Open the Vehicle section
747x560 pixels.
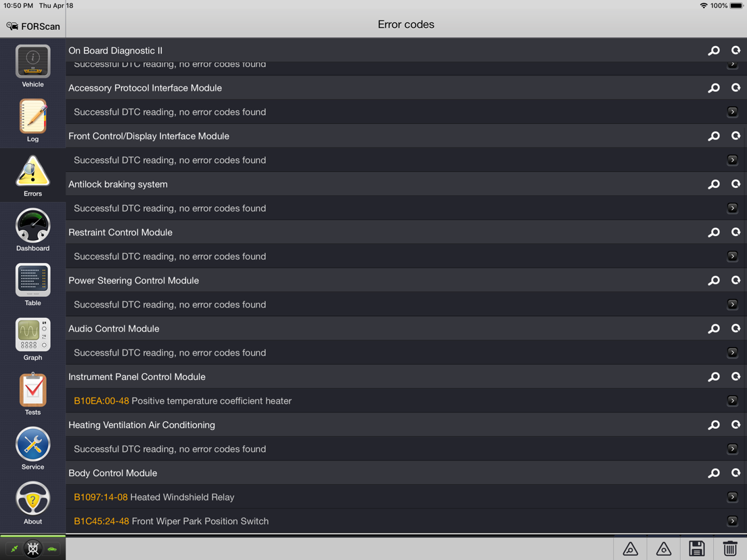pos(33,66)
